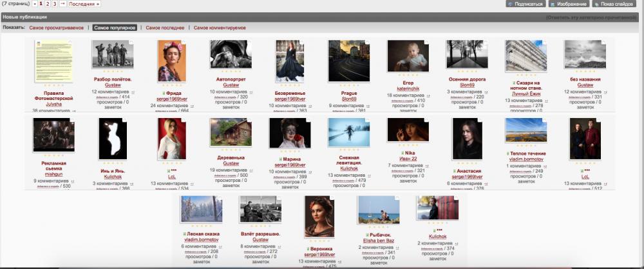The width and height of the screenshot is (644, 269).
Task: Open Осенняя дорога photo title
Action: tap(467, 79)
